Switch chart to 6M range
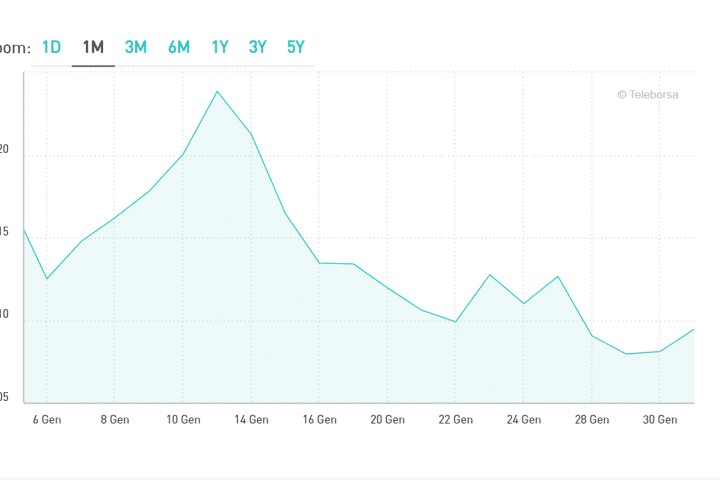Screen dimensions: 720x480 coord(179,47)
